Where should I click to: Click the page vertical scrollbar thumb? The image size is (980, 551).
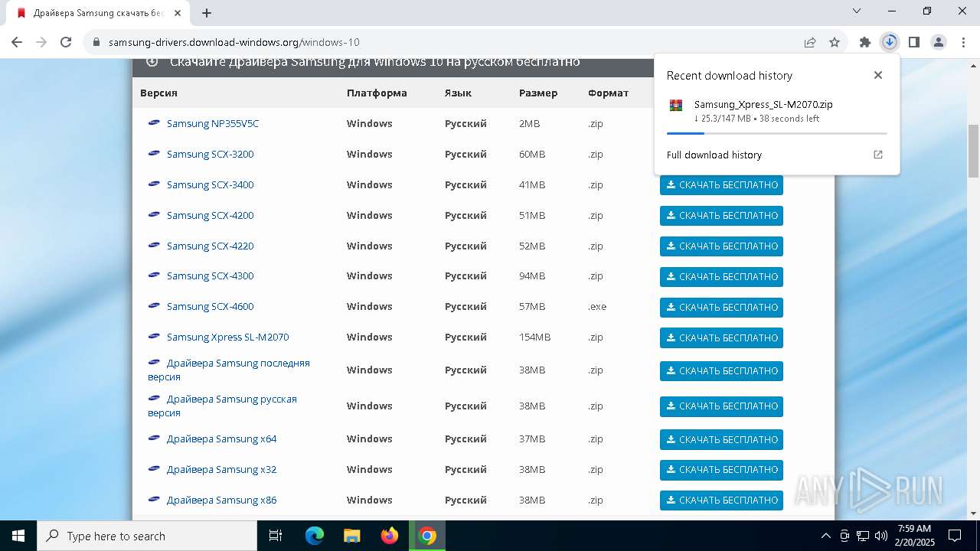973,151
